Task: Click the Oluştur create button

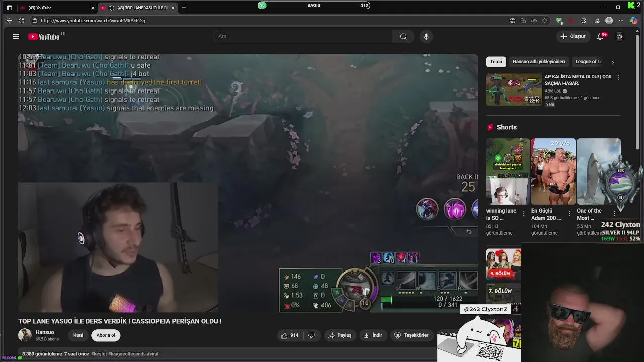Action: pyautogui.click(x=573, y=36)
